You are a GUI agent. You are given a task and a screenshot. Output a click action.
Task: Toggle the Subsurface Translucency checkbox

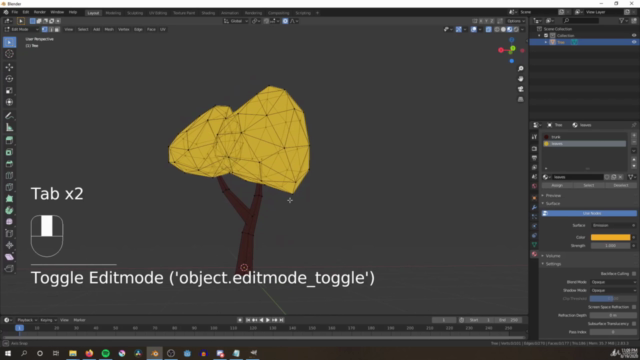633,324
